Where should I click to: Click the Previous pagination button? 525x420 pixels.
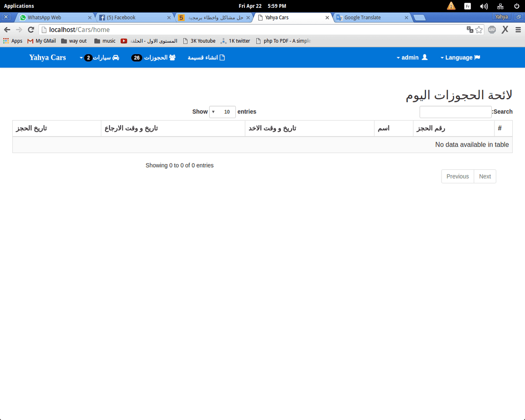pyautogui.click(x=458, y=176)
